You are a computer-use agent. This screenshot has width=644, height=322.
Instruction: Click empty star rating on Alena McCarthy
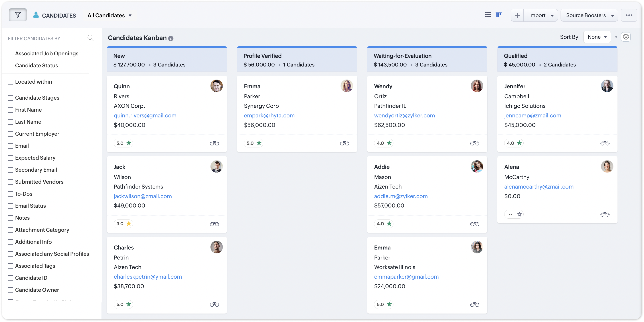[519, 214]
